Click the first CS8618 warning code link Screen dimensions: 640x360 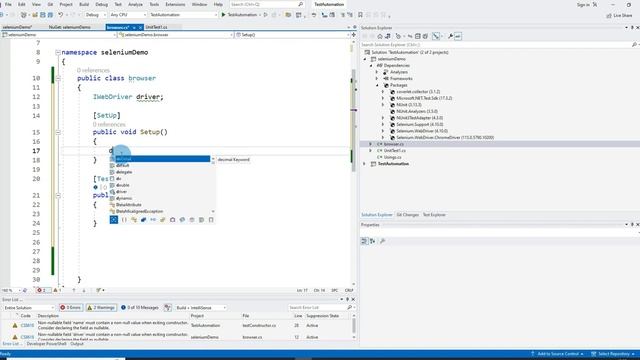coord(27,325)
